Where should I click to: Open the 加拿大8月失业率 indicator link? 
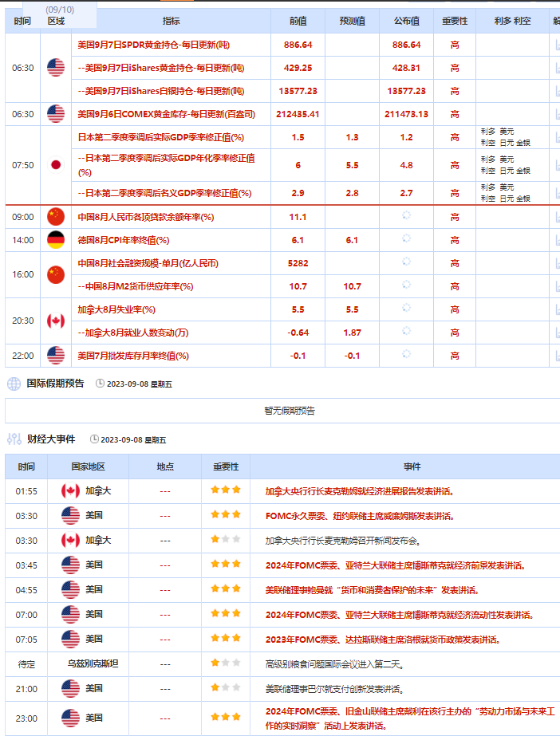pos(116,309)
